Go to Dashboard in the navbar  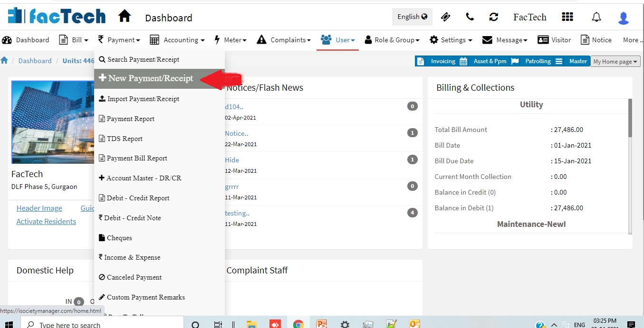26,40
